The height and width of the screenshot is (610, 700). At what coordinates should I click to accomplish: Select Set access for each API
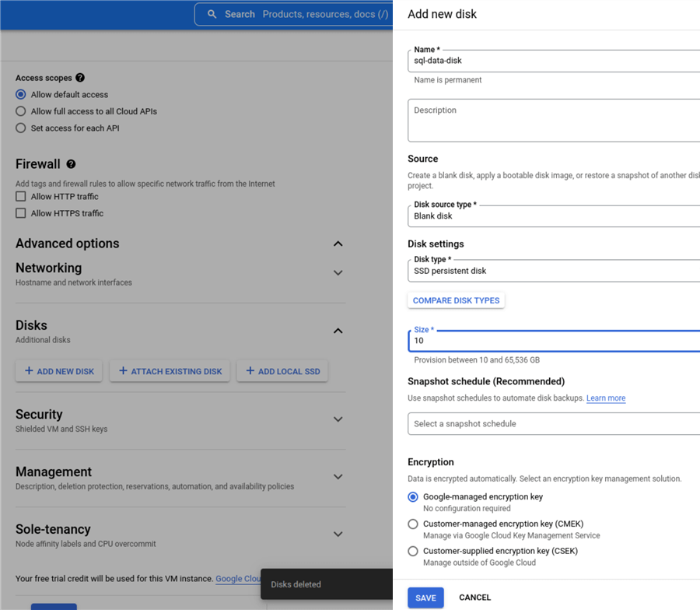pos(21,128)
